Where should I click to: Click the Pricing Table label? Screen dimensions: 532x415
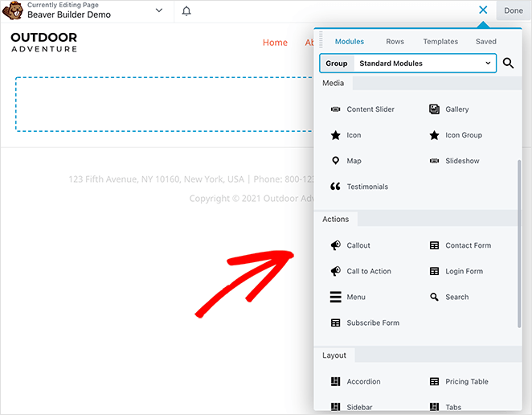467,381
